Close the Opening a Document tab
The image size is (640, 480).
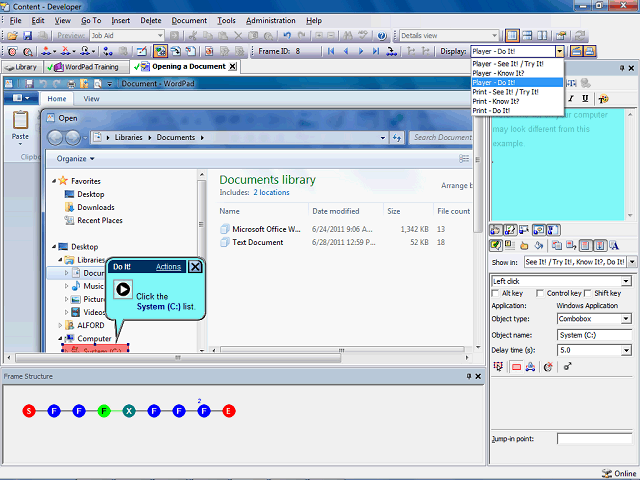(x=232, y=67)
